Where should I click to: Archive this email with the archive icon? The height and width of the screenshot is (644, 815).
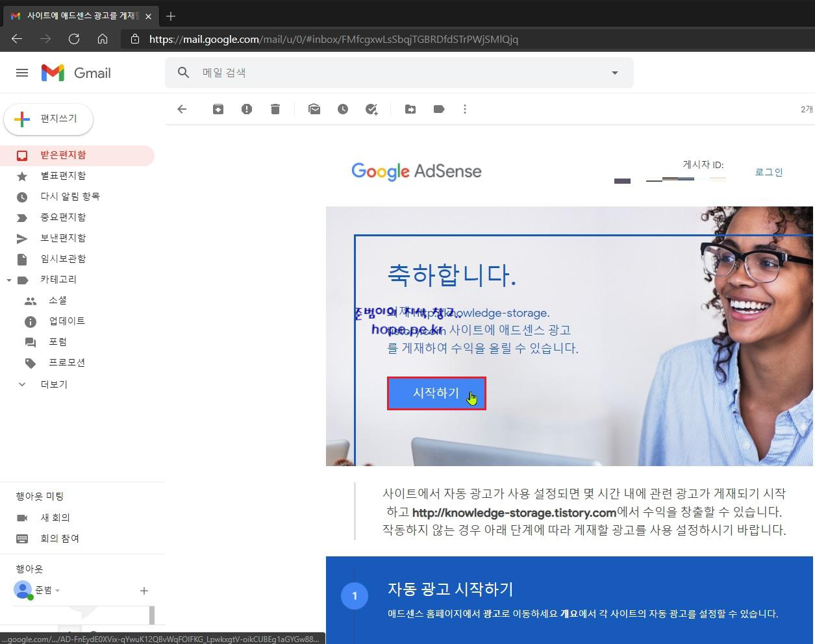[x=218, y=109]
